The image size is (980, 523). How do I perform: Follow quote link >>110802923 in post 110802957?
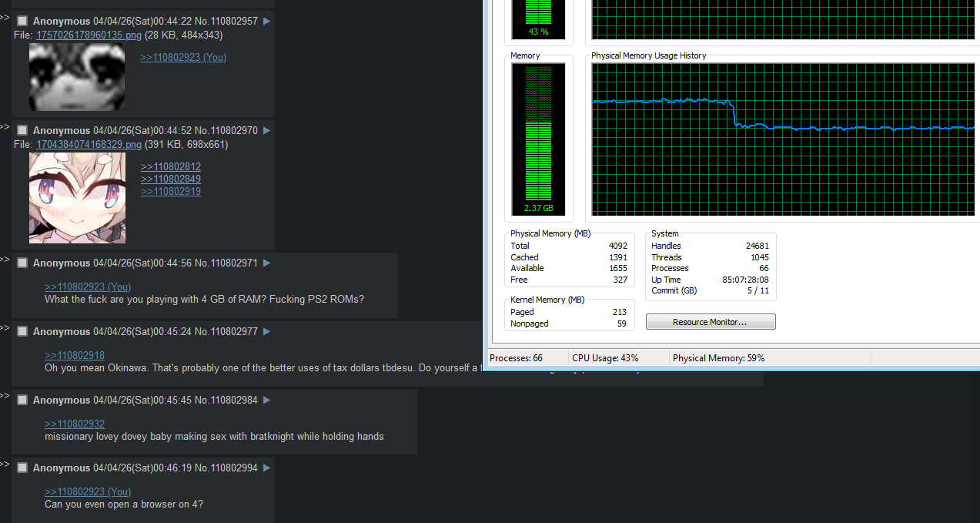(183, 57)
